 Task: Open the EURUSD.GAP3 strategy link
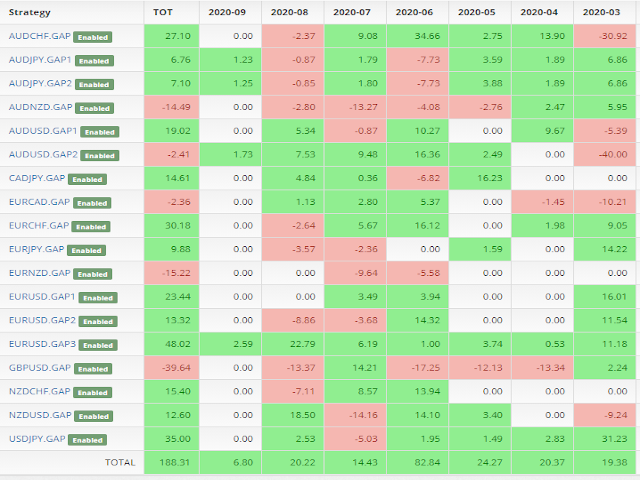tap(42, 344)
